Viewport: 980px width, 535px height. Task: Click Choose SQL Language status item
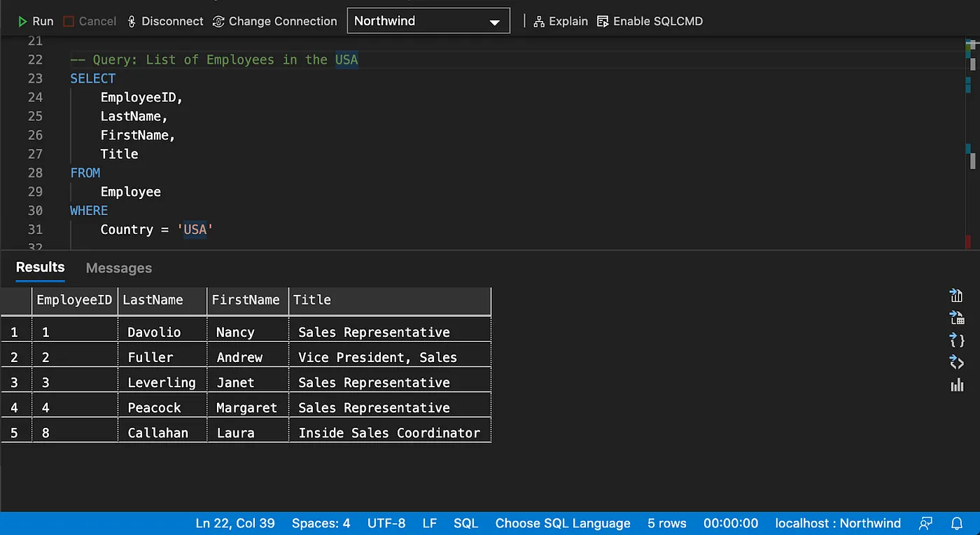click(x=563, y=523)
